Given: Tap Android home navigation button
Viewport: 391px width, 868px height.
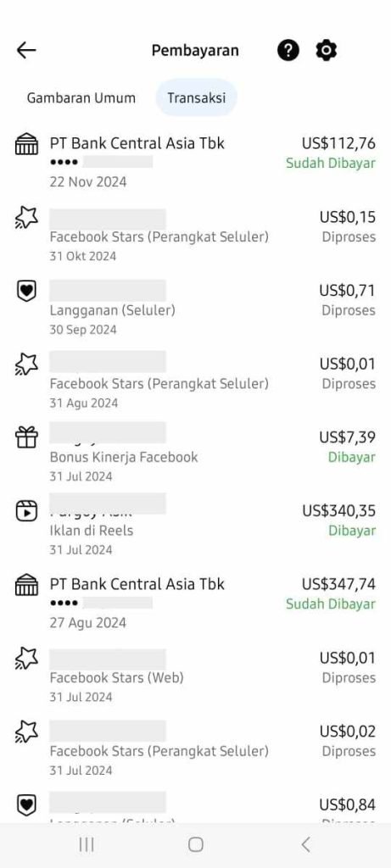Looking at the screenshot, I should tap(195, 844).
